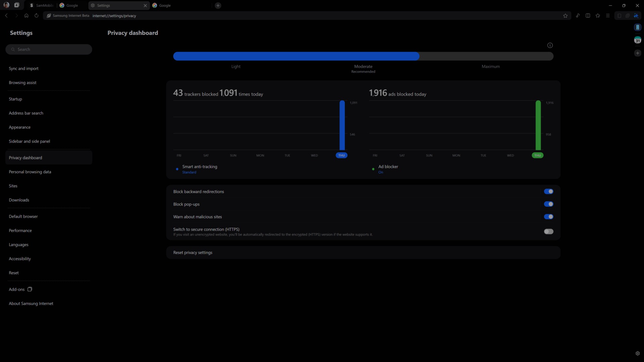
Task: Open Smart anti-tracking Standard link
Action: click(189, 172)
